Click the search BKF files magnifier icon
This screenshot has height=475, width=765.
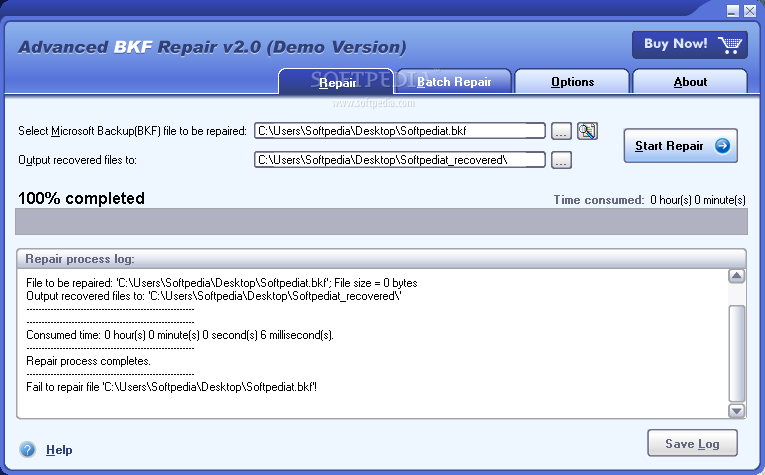587,131
